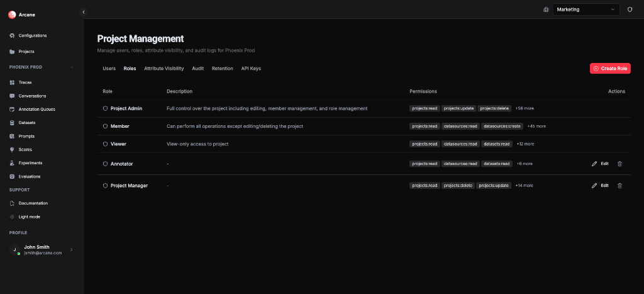Edit the Project Manager role
The image size is (644, 294).
[600, 186]
